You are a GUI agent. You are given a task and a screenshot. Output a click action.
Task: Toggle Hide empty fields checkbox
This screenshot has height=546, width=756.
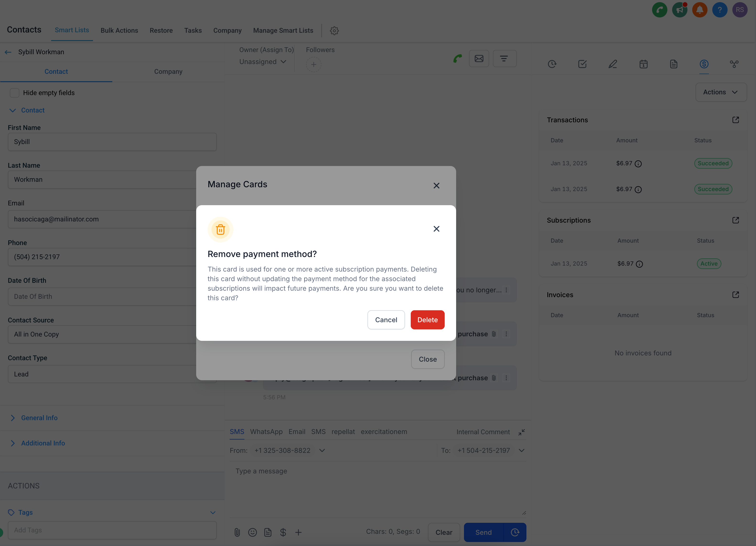point(14,93)
